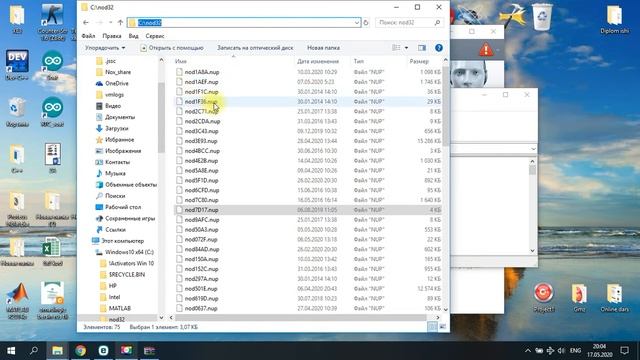
Task: Click the search magnifier in Explorer search box
Action: [x=437, y=22]
